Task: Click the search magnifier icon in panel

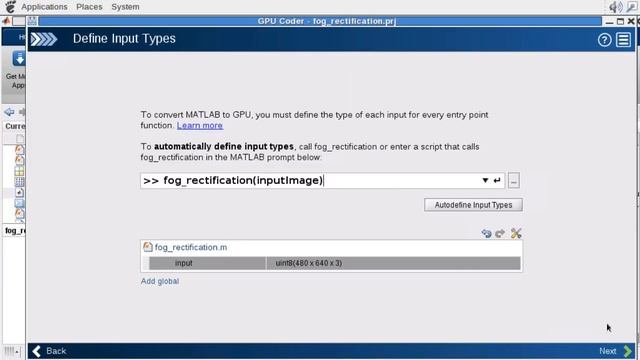Action: point(631,7)
